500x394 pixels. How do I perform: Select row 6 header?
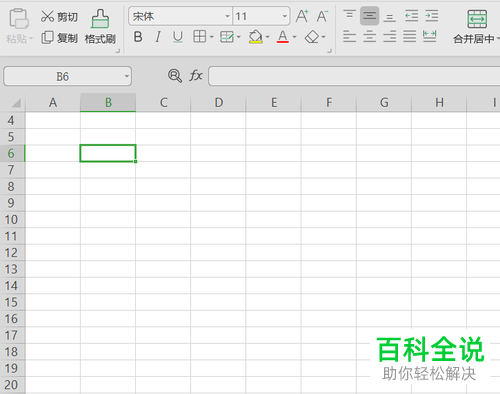[x=12, y=153]
